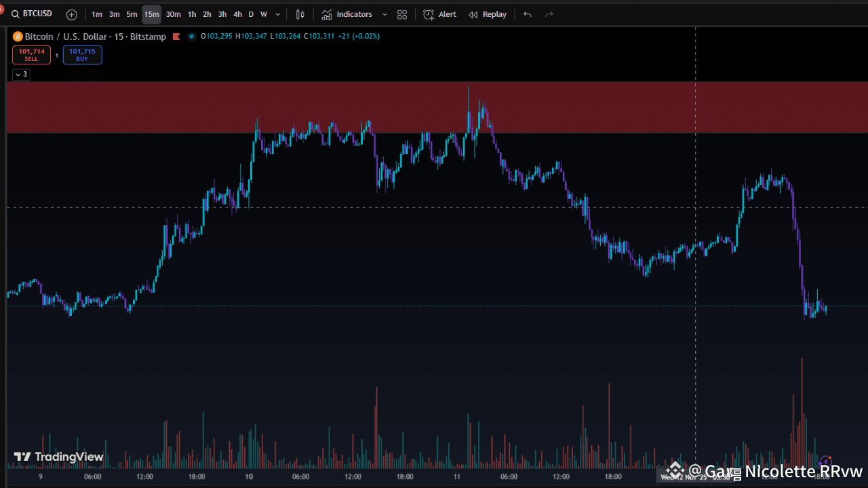Open the Indicators dialog
Screen dimensions: 868x488
(347, 14)
